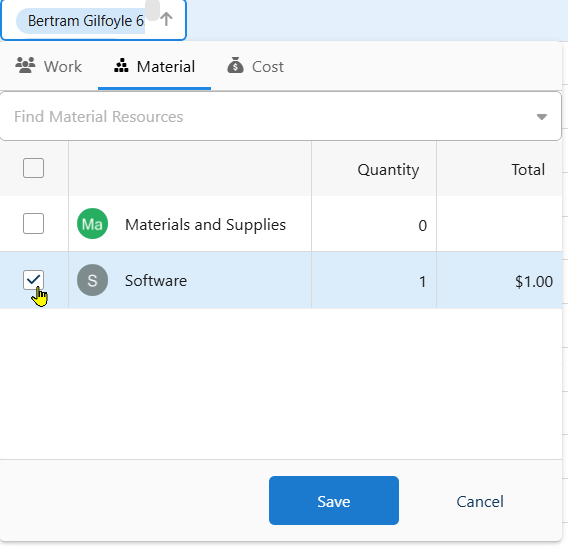Uncheck the Software checkbox
The image size is (568, 548).
(33, 280)
